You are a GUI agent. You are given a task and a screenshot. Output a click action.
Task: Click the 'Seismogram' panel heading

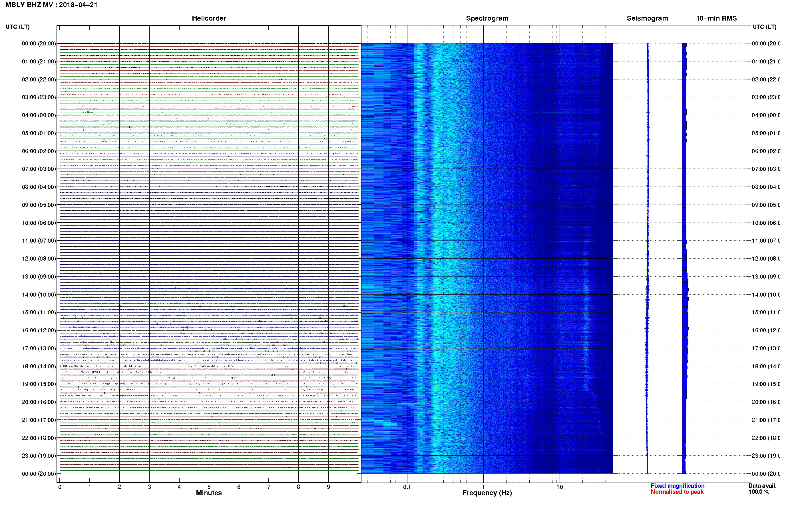[x=647, y=19]
